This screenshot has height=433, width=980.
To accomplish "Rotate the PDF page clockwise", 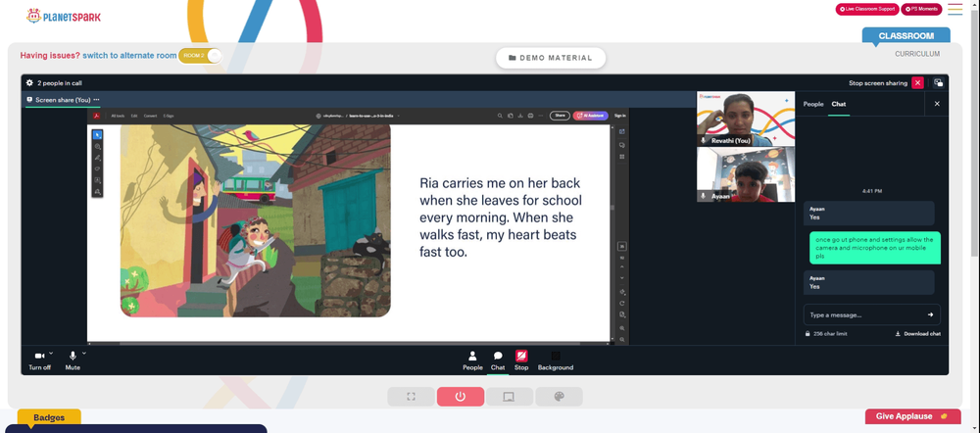I will (x=622, y=303).
